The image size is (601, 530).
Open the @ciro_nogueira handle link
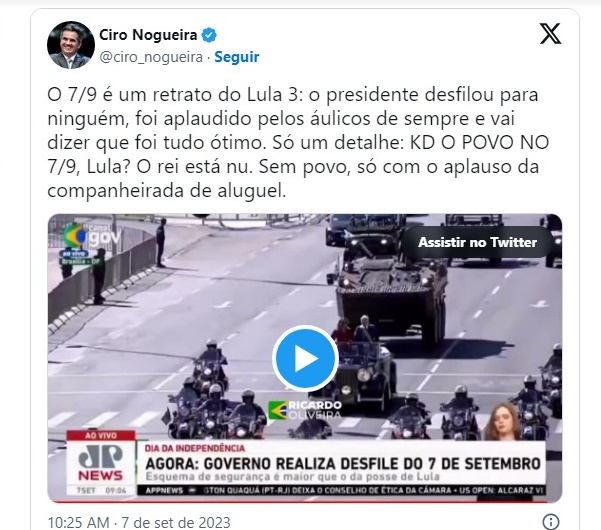pos(151,57)
